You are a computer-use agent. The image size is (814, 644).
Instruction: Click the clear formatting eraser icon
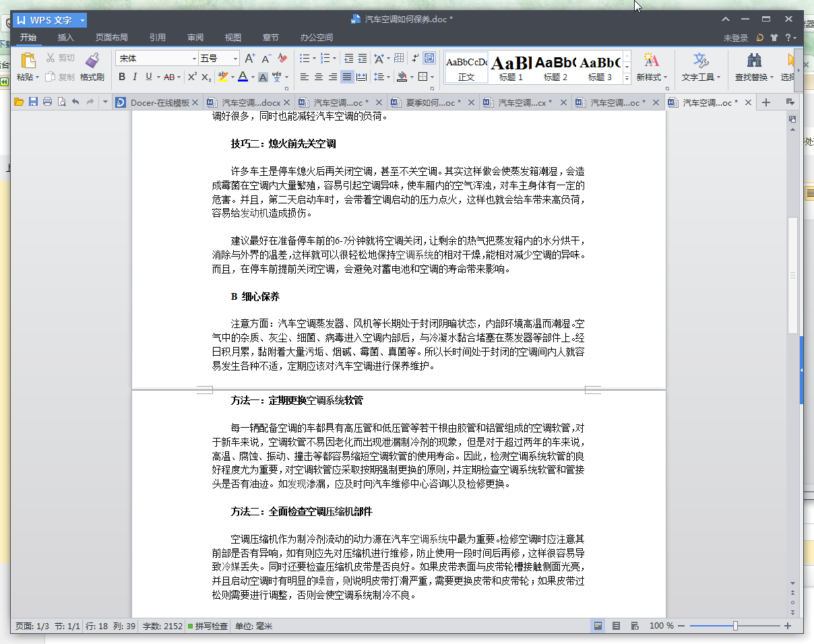point(283,59)
